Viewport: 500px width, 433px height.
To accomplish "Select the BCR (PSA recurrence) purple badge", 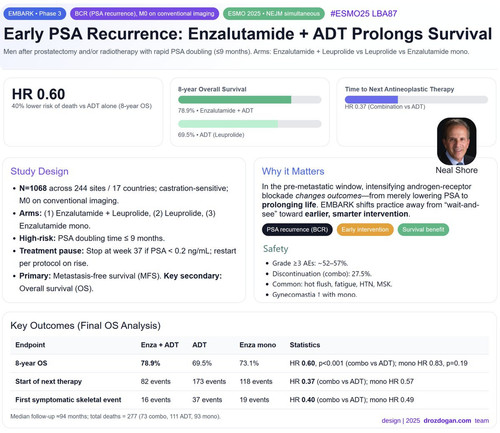I will coord(144,14).
